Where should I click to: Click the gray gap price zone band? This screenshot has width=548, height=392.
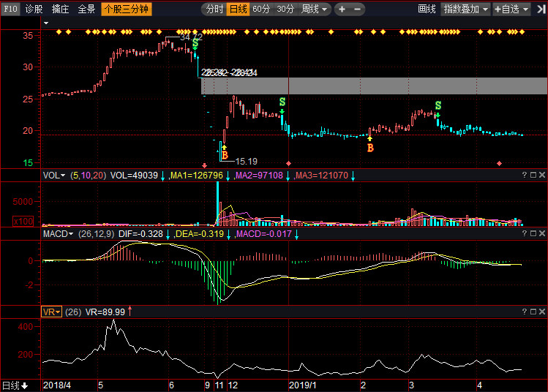(x=375, y=86)
